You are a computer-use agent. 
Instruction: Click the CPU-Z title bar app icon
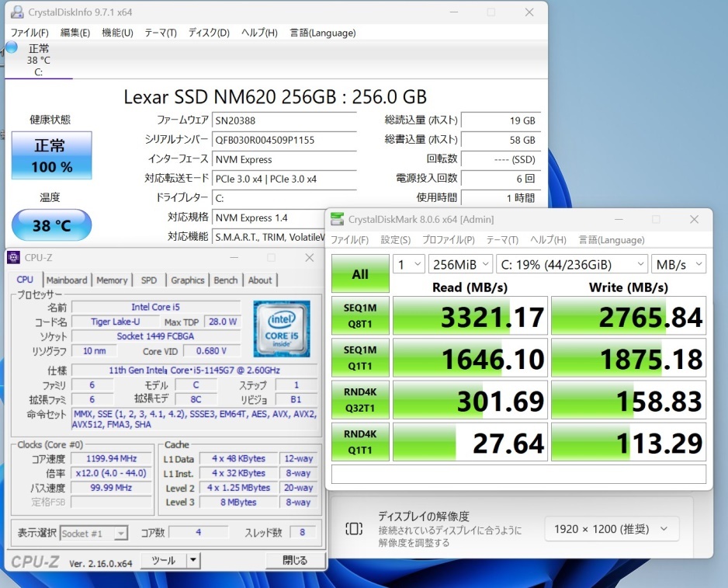click(14, 258)
